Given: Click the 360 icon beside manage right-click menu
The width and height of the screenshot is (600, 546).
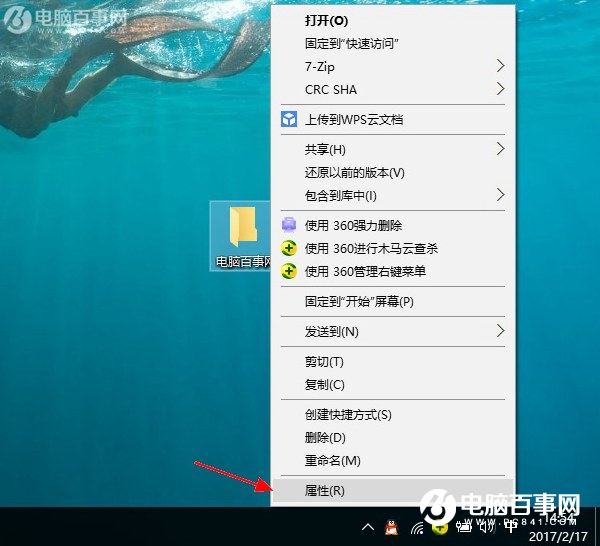Looking at the screenshot, I should pos(289,271).
